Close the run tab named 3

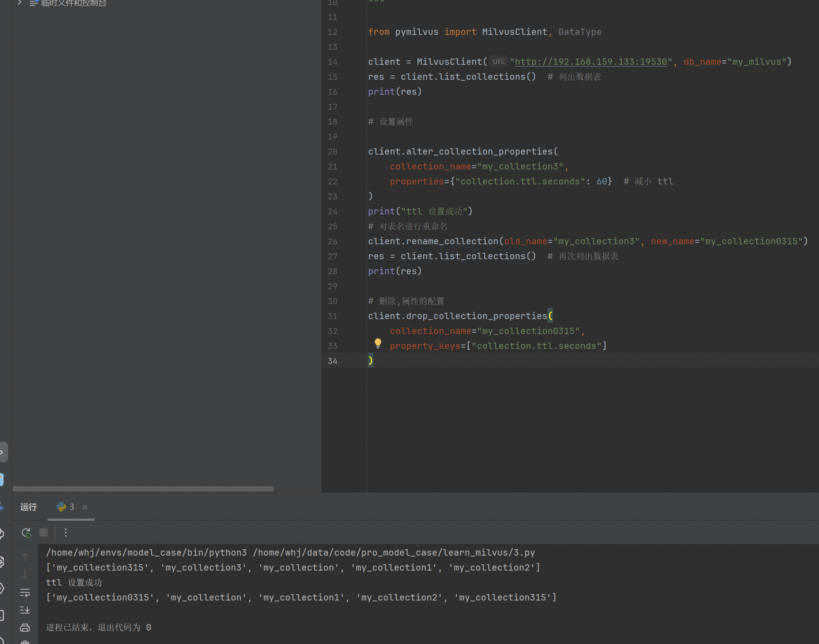(x=85, y=507)
